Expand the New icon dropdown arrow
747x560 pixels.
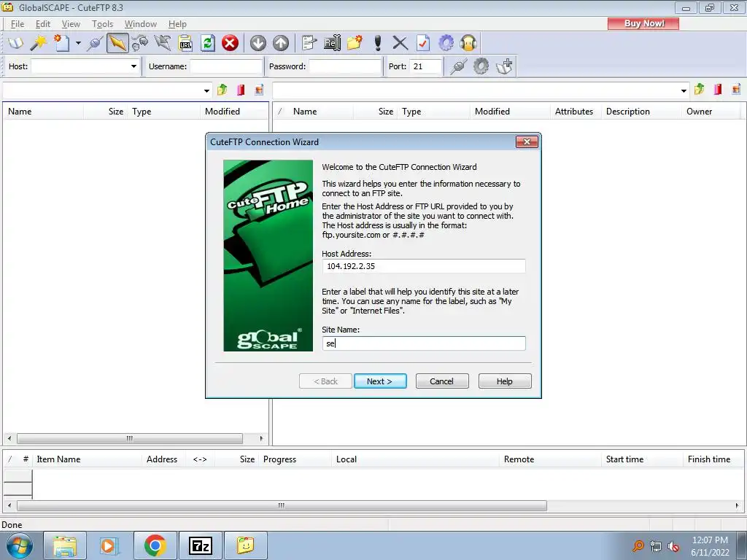point(78,43)
